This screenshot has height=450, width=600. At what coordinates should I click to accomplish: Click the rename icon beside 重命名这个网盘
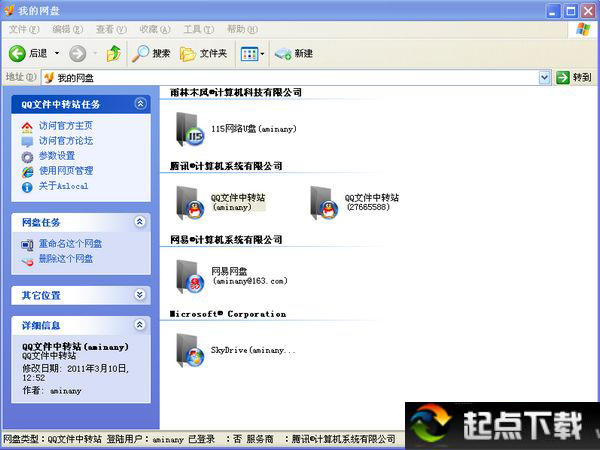[27, 245]
